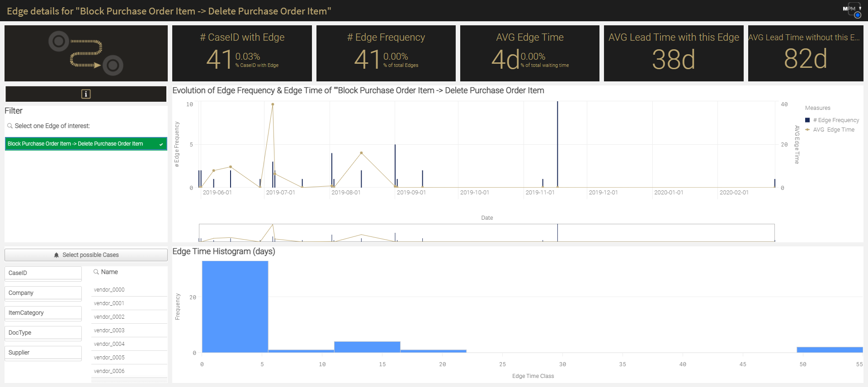Click the AVG Edge Time peak point near 2019-07-01
The image size is (868, 387).
273,104
